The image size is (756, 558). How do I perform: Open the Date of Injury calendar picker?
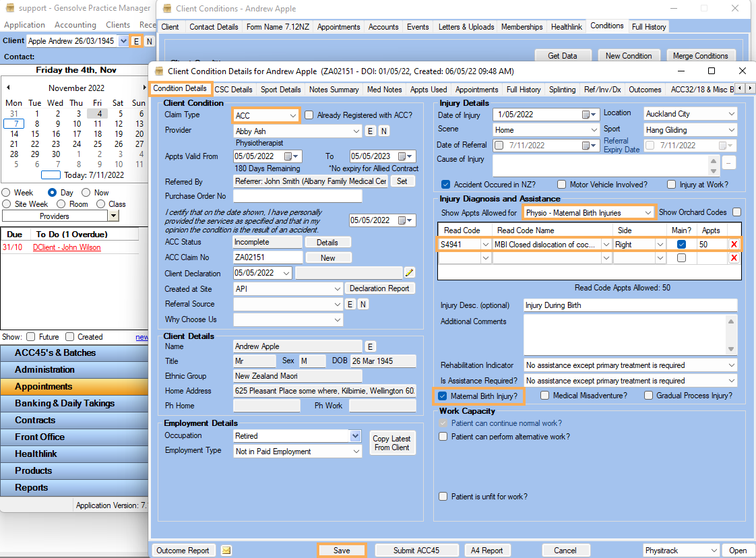[x=589, y=115]
